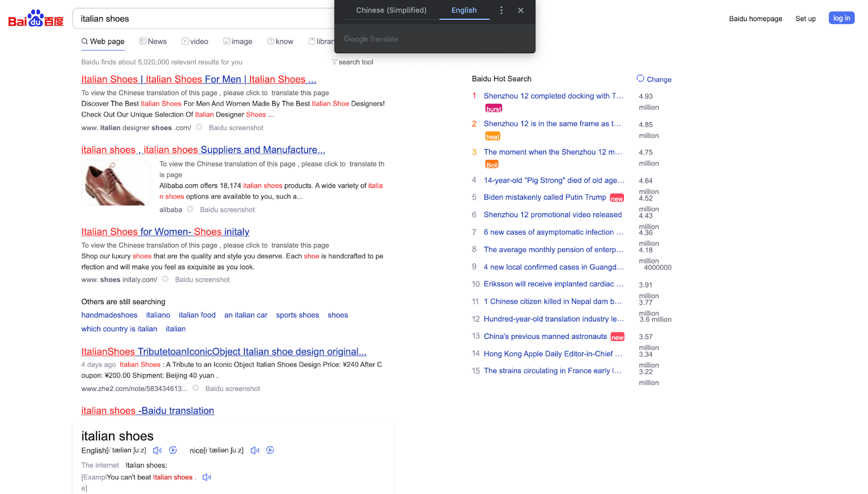Open Baidu screenshot for the zhe2.com result

pyautogui.click(x=233, y=389)
